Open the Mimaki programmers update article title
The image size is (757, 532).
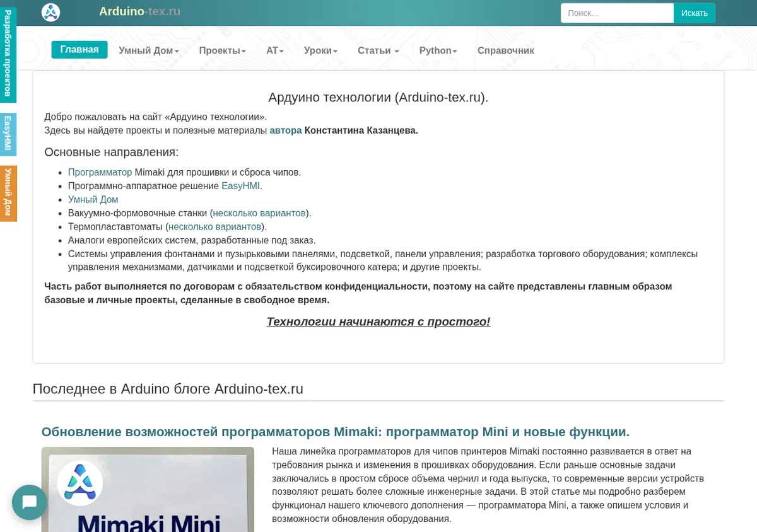336,432
